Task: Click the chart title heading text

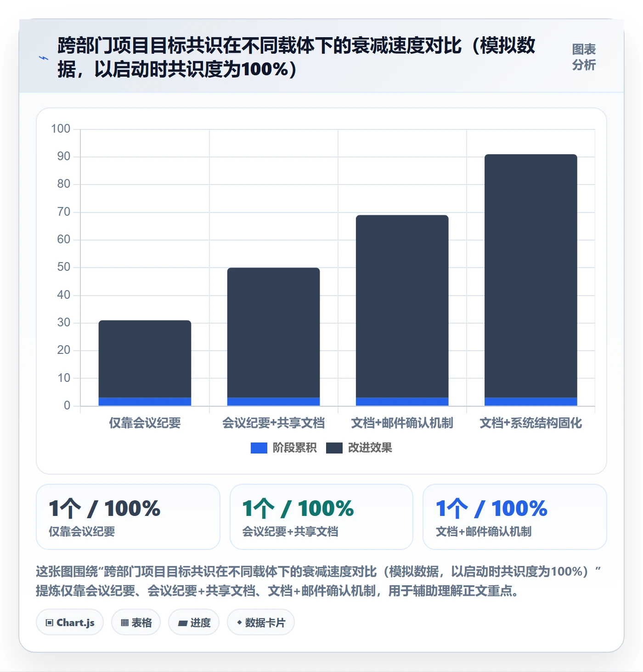Action: pos(296,57)
